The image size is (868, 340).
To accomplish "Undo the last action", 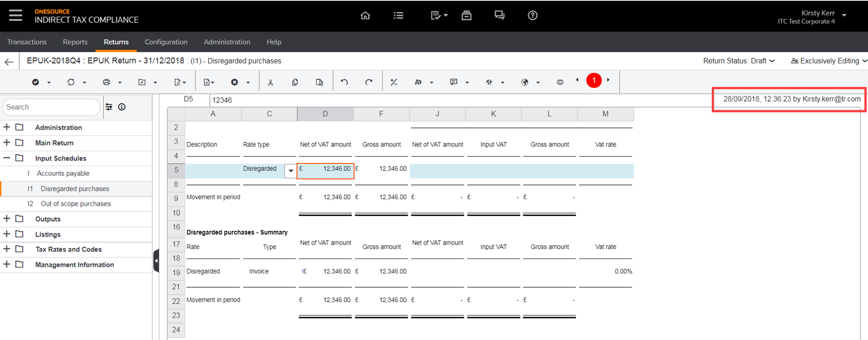I will click(344, 82).
